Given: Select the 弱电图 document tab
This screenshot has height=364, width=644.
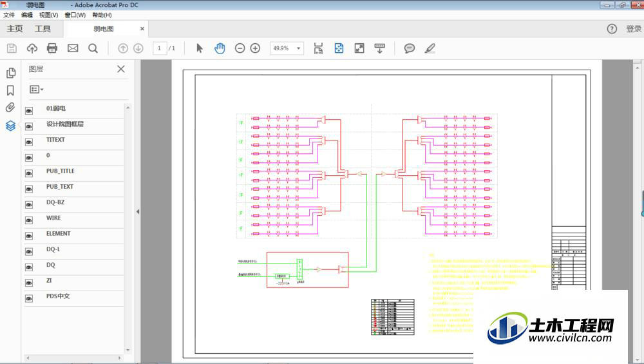Looking at the screenshot, I should [104, 29].
